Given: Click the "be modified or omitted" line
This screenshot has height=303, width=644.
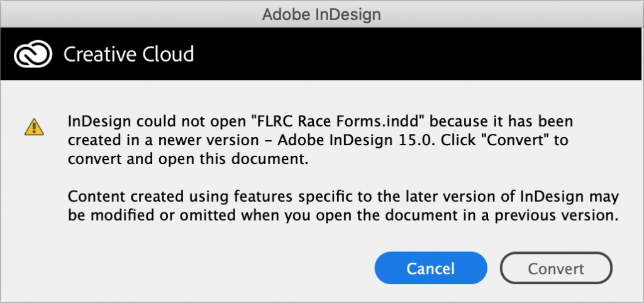Looking at the screenshot, I should (x=145, y=215).
